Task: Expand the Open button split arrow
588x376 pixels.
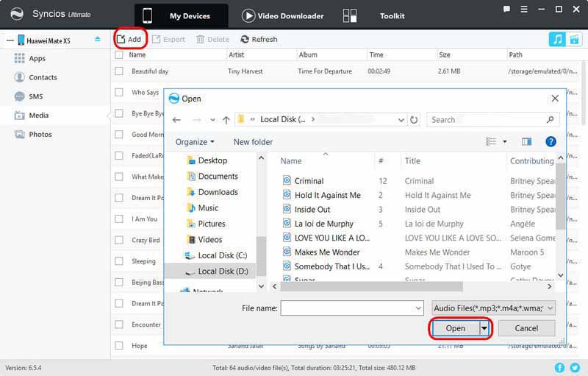Action: 484,328
